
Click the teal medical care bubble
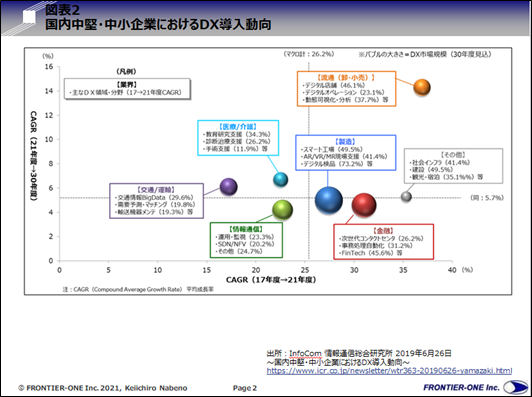coord(281,179)
